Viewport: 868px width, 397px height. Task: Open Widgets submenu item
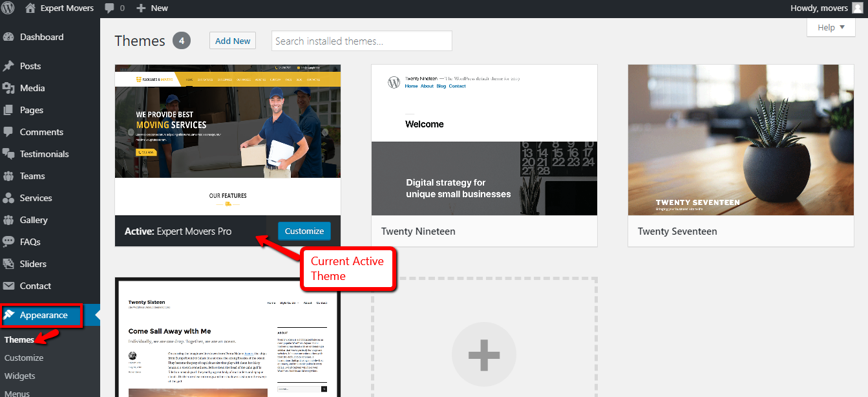[20, 376]
